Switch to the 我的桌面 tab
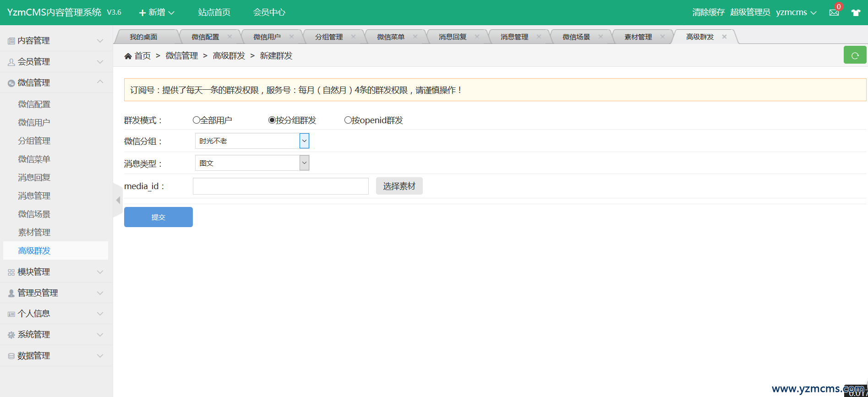868x397 pixels. click(143, 37)
